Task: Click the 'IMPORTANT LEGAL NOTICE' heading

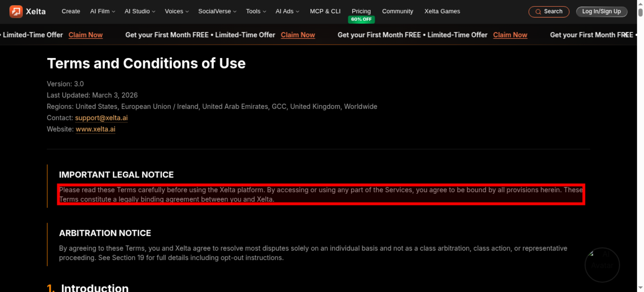Action: point(116,175)
